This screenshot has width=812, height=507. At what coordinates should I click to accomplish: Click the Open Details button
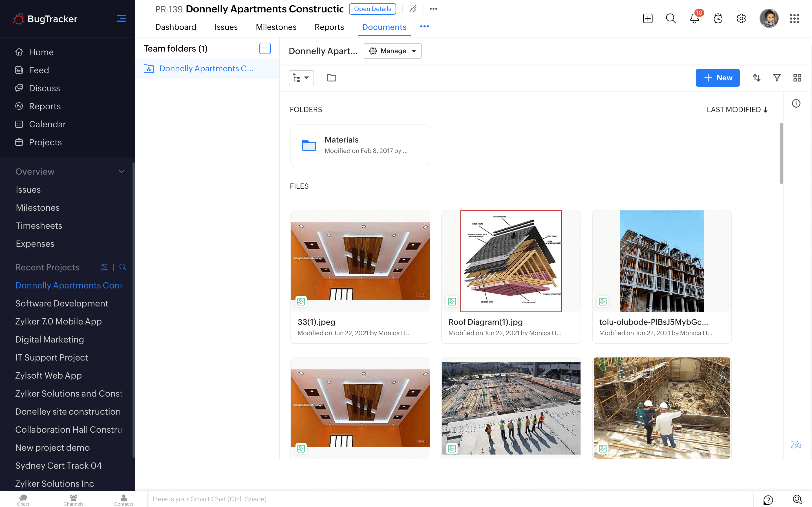pos(372,9)
